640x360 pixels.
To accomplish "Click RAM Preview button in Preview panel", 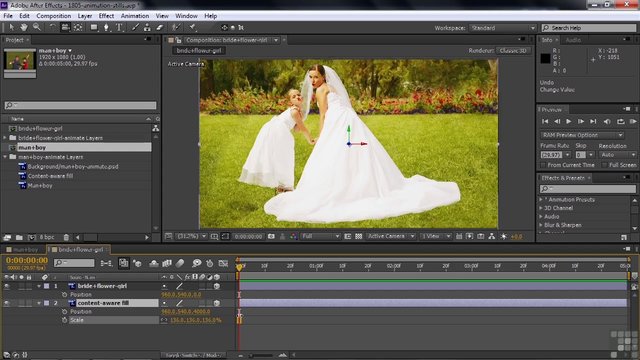I will pos(633,121).
